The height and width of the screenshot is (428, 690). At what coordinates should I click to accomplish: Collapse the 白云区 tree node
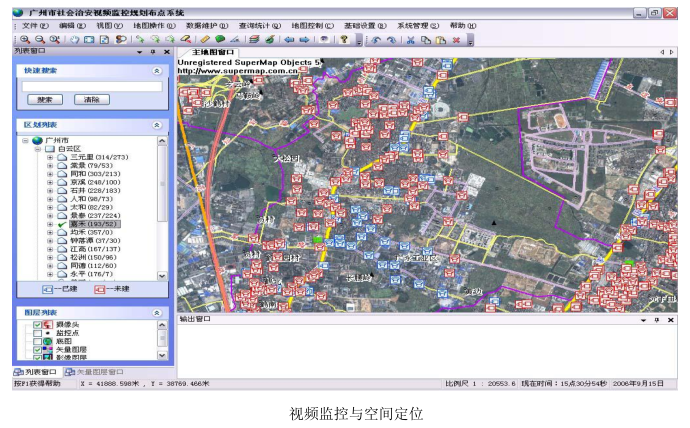click(x=38, y=149)
